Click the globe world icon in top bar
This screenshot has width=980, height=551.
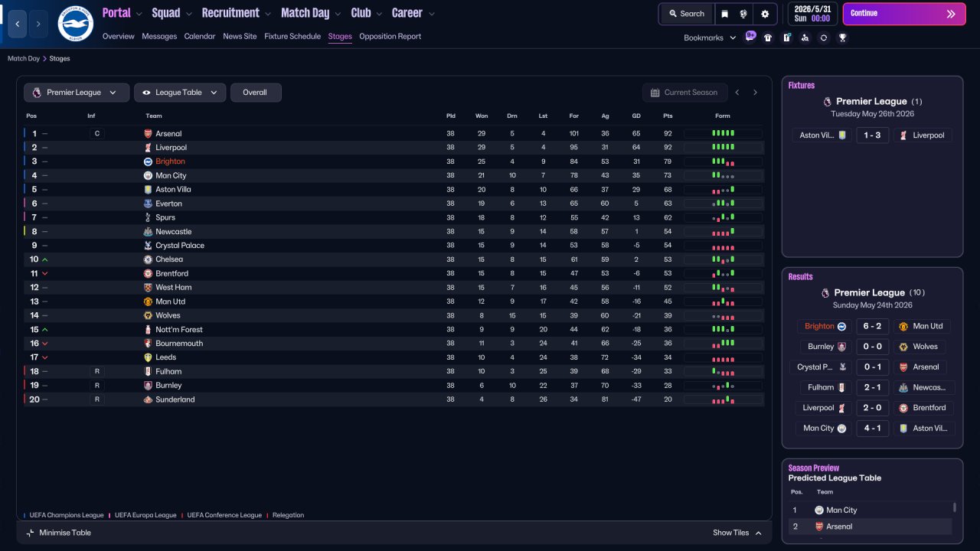743,14
